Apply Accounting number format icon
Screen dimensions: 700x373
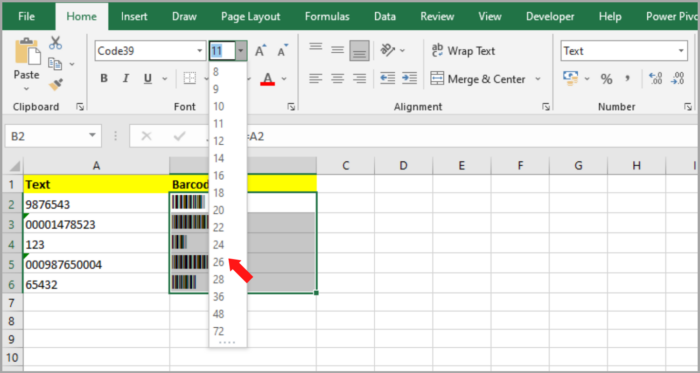coord(571,79)
